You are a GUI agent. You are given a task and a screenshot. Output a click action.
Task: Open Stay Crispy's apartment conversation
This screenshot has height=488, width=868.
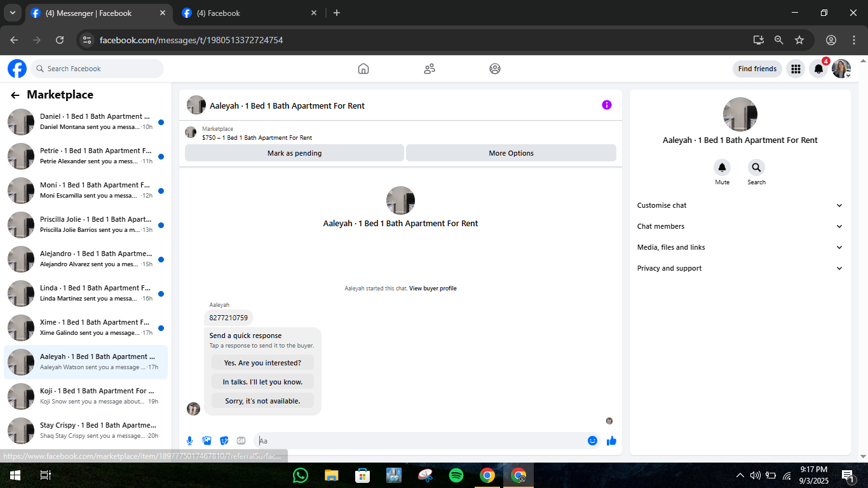point(86,430)
